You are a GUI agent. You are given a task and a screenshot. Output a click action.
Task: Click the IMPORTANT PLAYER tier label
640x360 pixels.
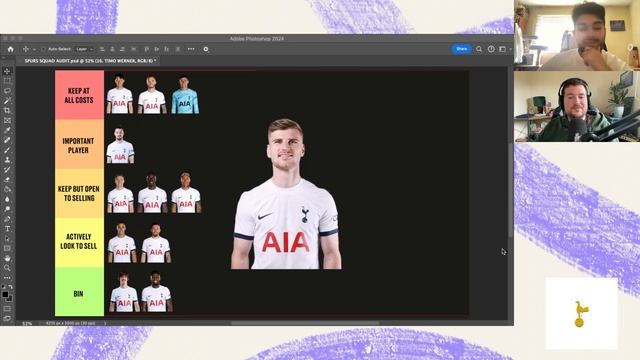click(78, 145)
